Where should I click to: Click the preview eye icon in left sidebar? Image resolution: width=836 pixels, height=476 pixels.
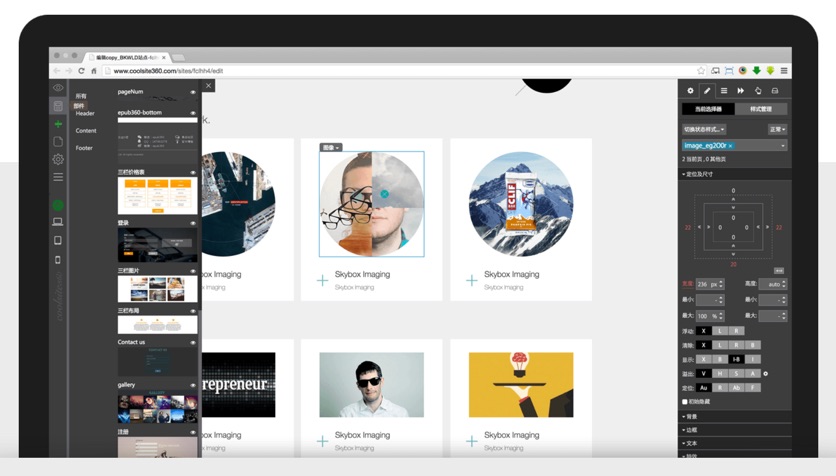[x=58, y=87]
